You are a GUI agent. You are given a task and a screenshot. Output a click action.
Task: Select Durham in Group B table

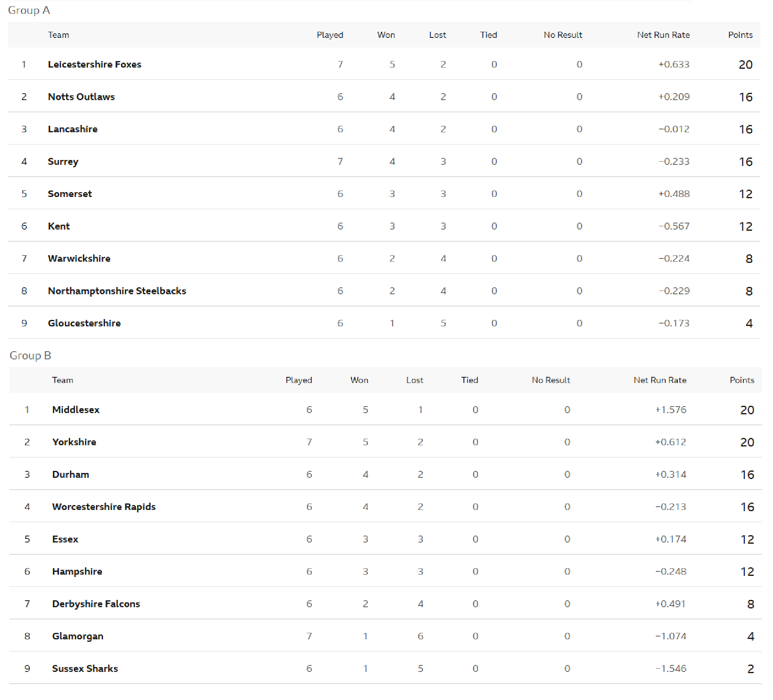click(x=70, y=475)
